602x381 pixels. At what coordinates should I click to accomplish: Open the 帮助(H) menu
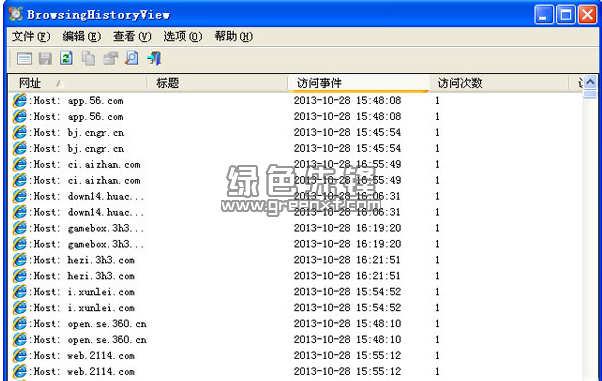(x=233, y=36)
